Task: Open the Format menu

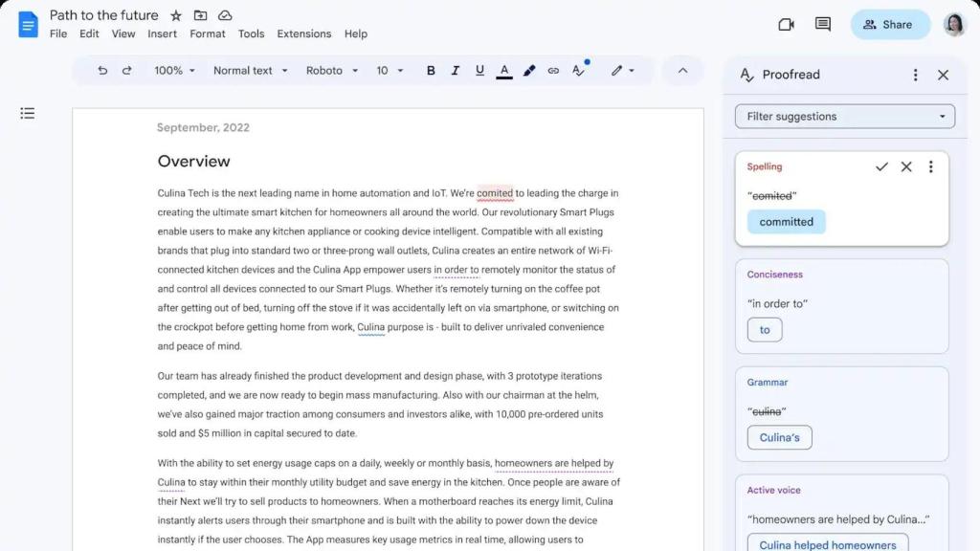Action: [207, 33]
